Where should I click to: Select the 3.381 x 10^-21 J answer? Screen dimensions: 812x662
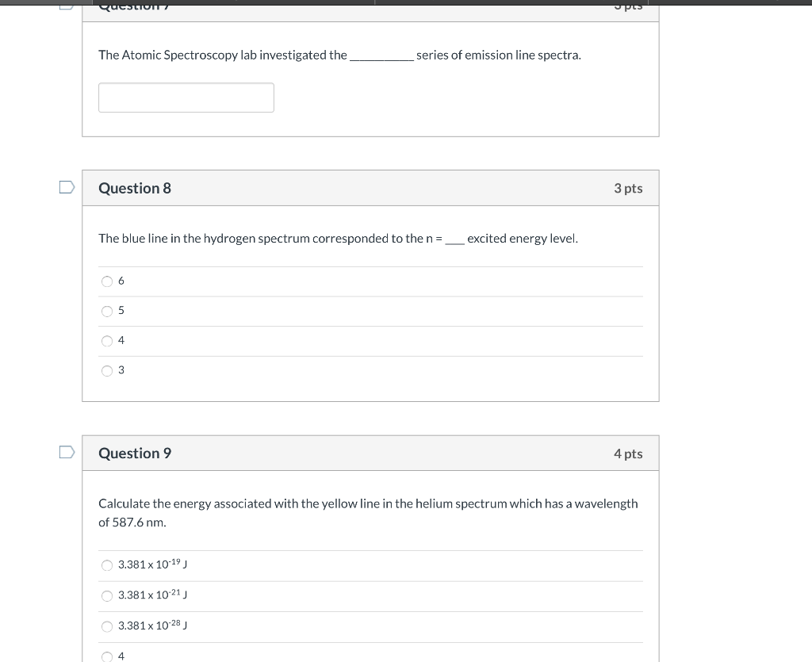point(107,595)
